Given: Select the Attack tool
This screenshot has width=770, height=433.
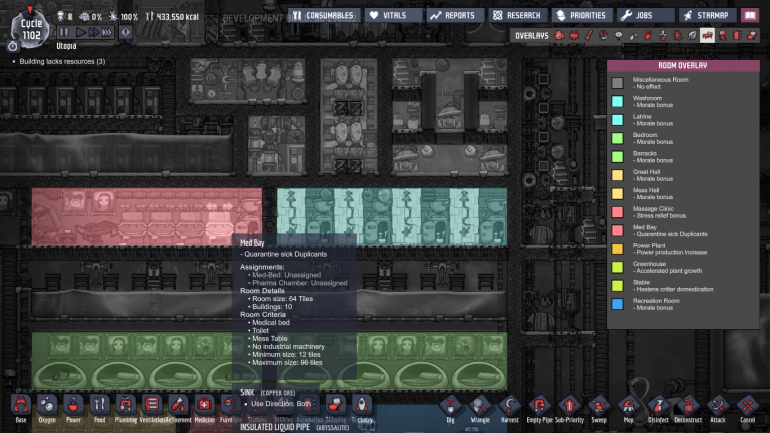Looking at the screenshot, I should tap(717, 408).
